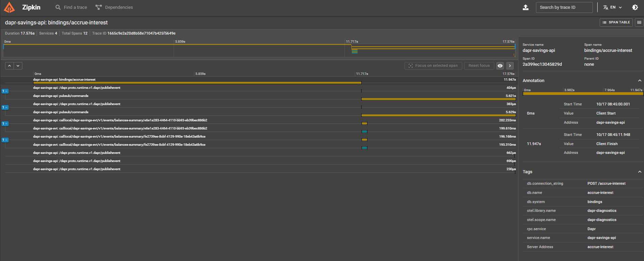This screenshot has height=261, width=644.
Task: Click the span ID 2a399ec13045829d
Action: pyautogui.click(x=542, y=64)
